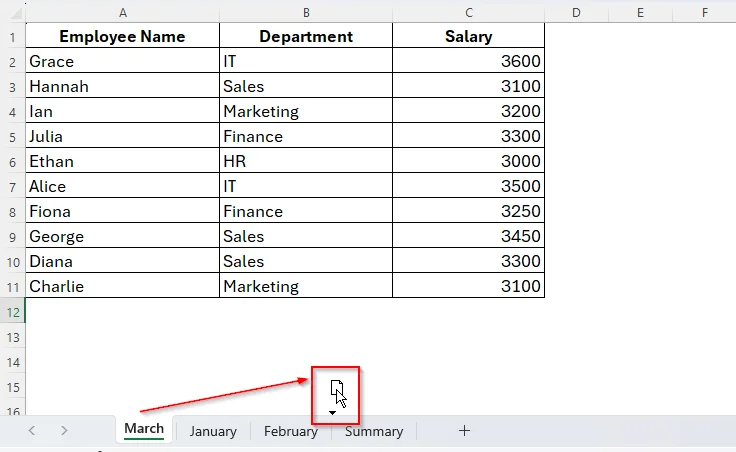
Task: Select Hannah's salary 3100
Action: 468,86
